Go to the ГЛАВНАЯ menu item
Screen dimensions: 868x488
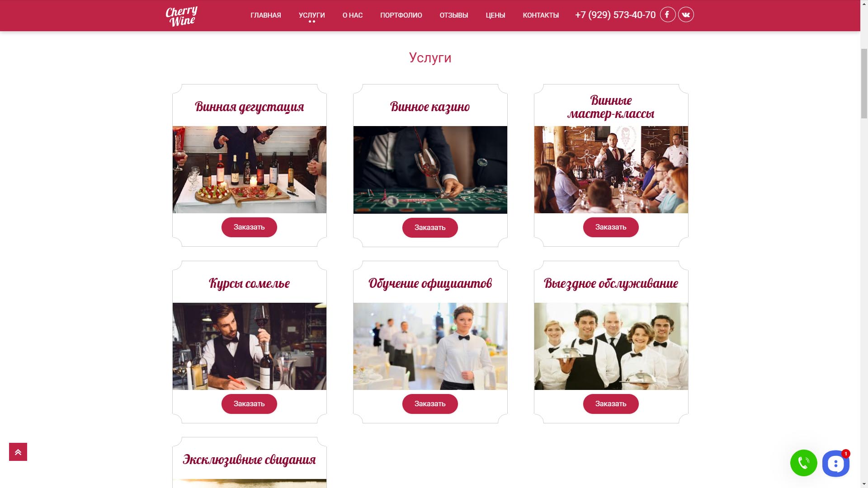tap(266, 15)
